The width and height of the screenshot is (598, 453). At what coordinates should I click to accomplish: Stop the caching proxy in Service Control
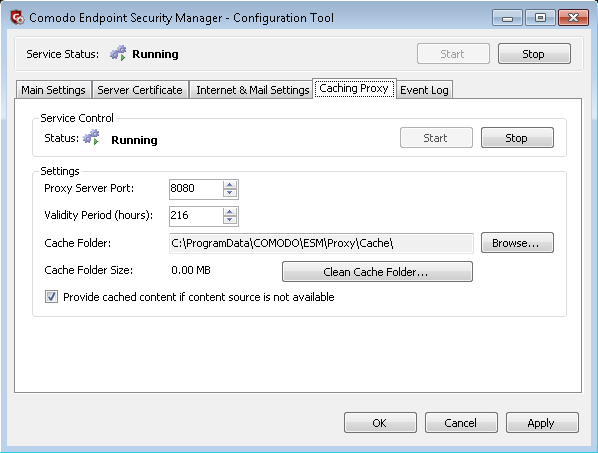[517, 138]
